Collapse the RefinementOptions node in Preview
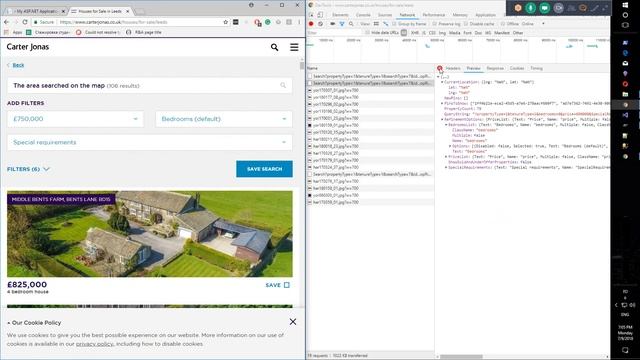Viewport: 640px width, 360px height. coord(442,120)
